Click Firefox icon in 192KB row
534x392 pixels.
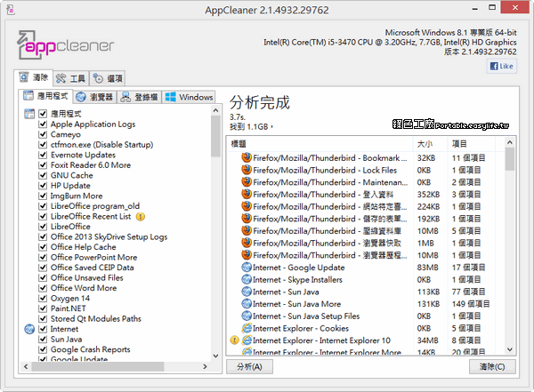click(x=247, y=219)
